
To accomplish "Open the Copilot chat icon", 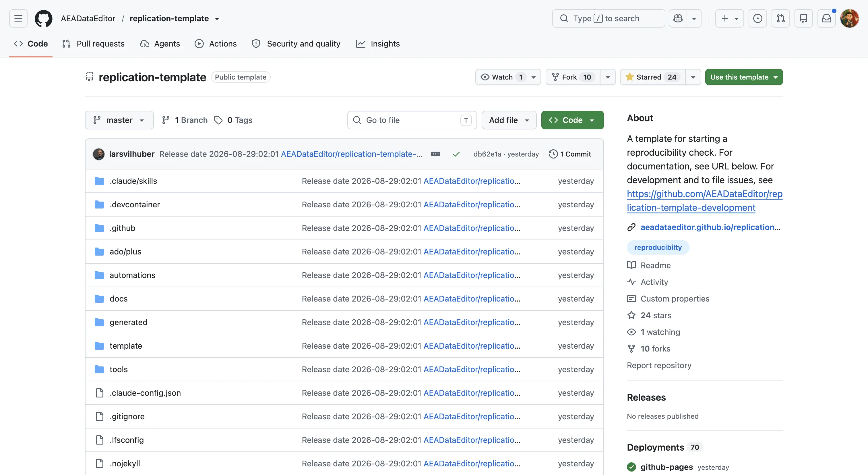I will (x=678, y=18).
